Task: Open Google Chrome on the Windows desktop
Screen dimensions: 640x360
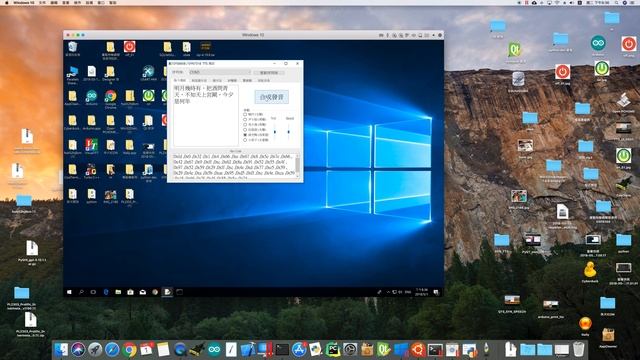Action: point(110,99)
